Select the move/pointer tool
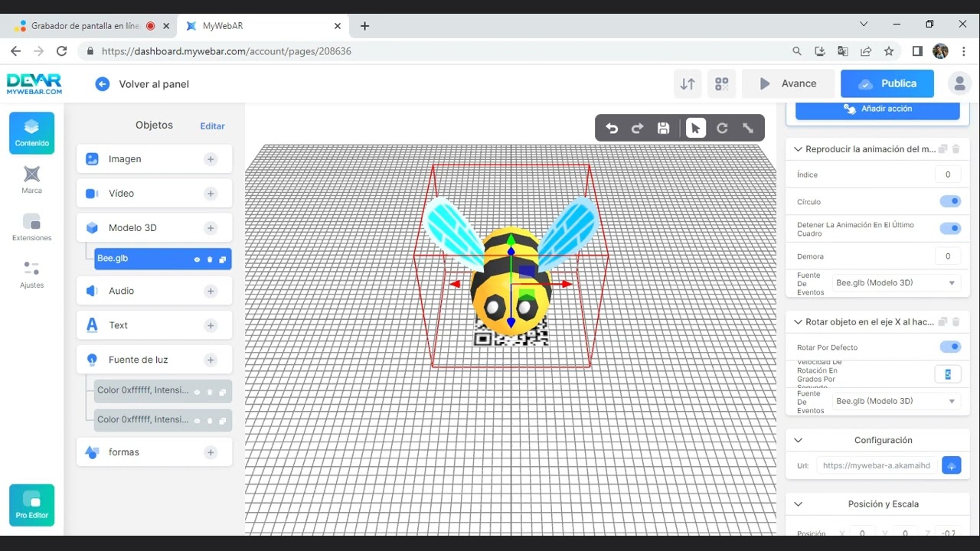This screenshot has width=980, height=551. point(695,129)
